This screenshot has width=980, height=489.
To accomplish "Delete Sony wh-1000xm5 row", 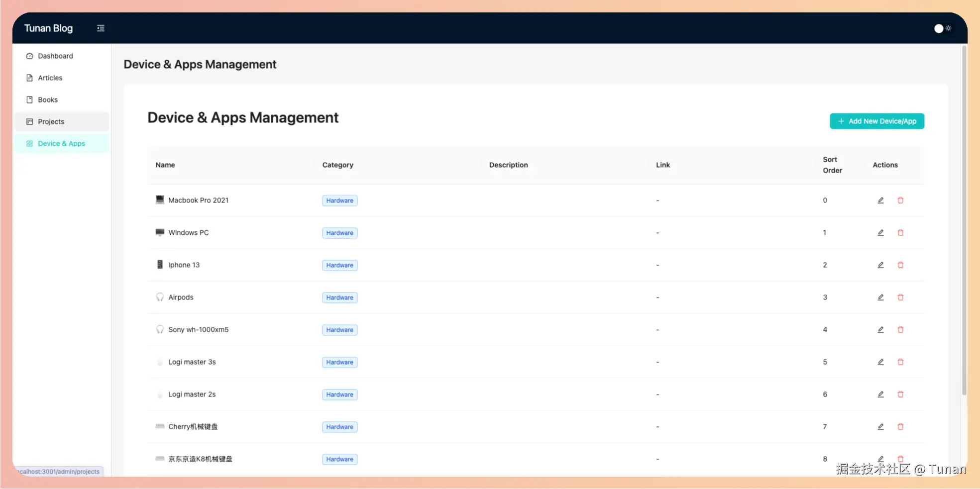I will coord(900,330).
